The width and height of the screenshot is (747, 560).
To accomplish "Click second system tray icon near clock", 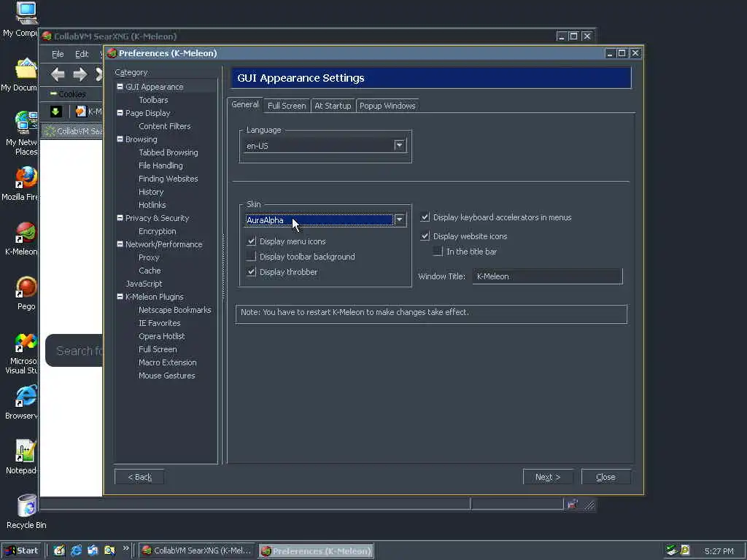I will pyautogui.click(x=685, y=551).
